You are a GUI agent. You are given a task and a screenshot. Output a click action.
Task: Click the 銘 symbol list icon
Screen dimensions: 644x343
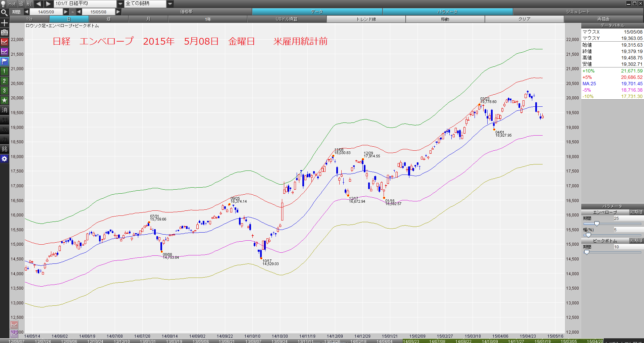4,149
